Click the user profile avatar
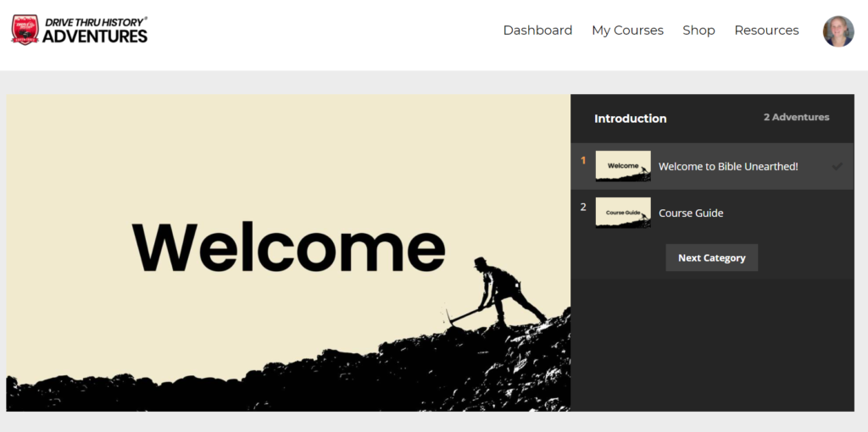The height and width of the screenshot is (432, 868). click(837, 31)
